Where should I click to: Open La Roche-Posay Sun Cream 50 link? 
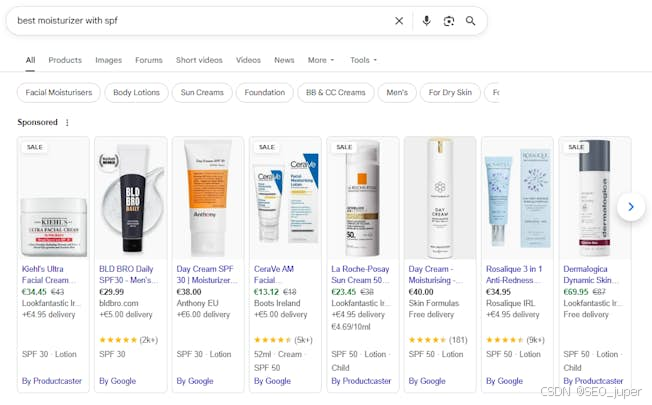(361, 274)
